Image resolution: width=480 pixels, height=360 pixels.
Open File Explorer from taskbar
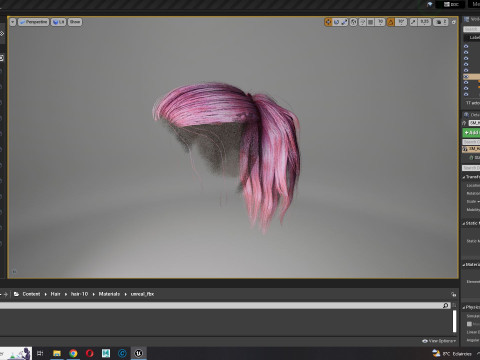pyautogui.click(x=57, y=353)
